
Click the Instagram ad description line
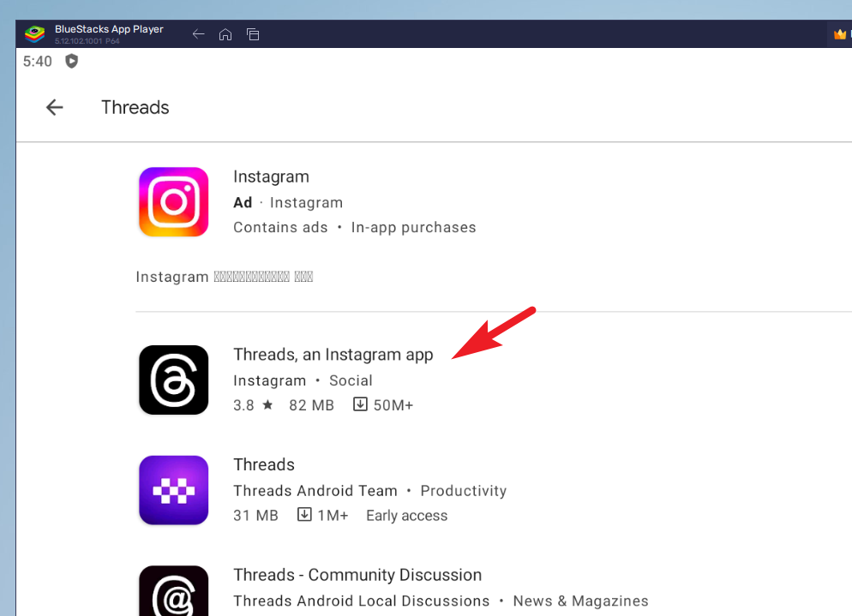coord(225,277)
